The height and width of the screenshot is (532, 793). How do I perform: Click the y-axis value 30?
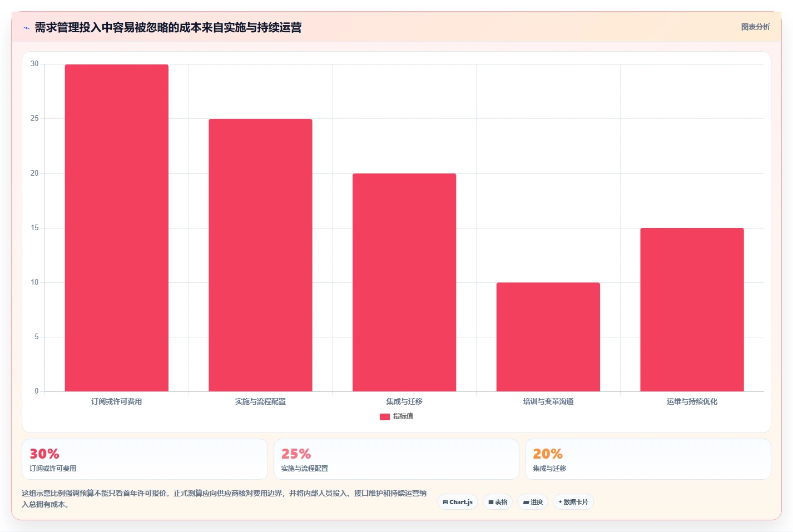point(34,64)
